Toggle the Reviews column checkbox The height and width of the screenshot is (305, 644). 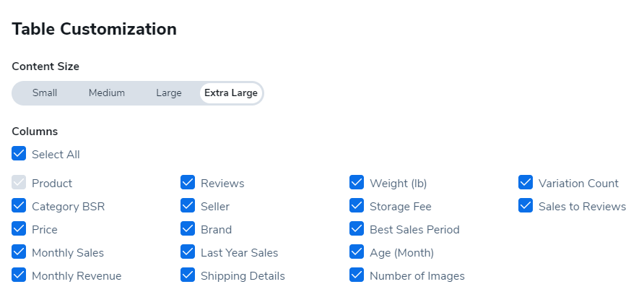click(188, 183)
